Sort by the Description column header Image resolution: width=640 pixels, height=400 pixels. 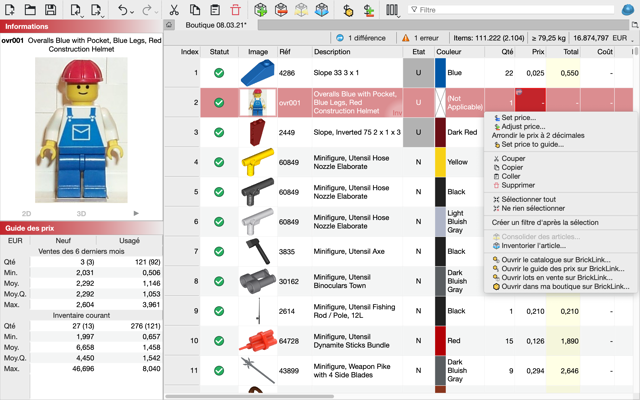(357, 52)
